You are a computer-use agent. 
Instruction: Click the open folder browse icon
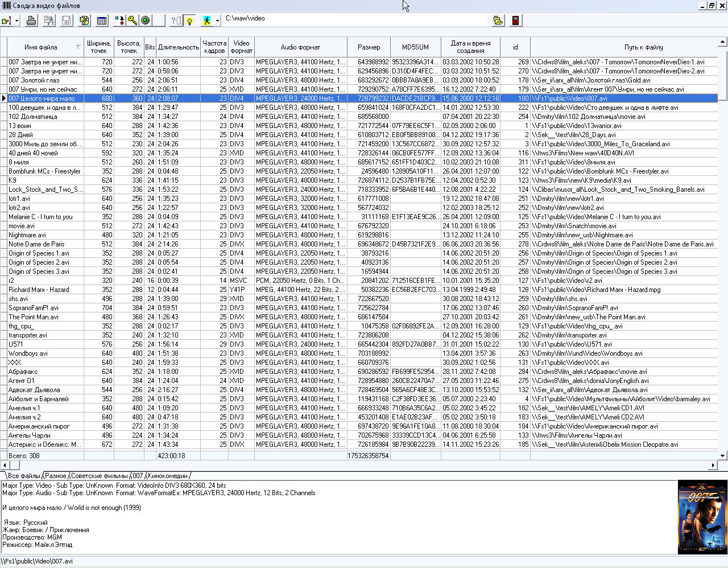[x=498, y=20]
